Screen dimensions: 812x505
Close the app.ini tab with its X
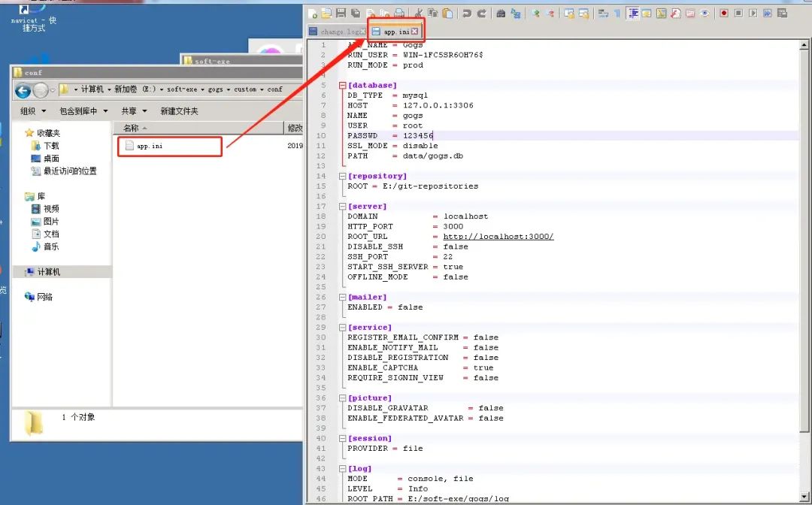pyautogui.click(x=415, y=32)
